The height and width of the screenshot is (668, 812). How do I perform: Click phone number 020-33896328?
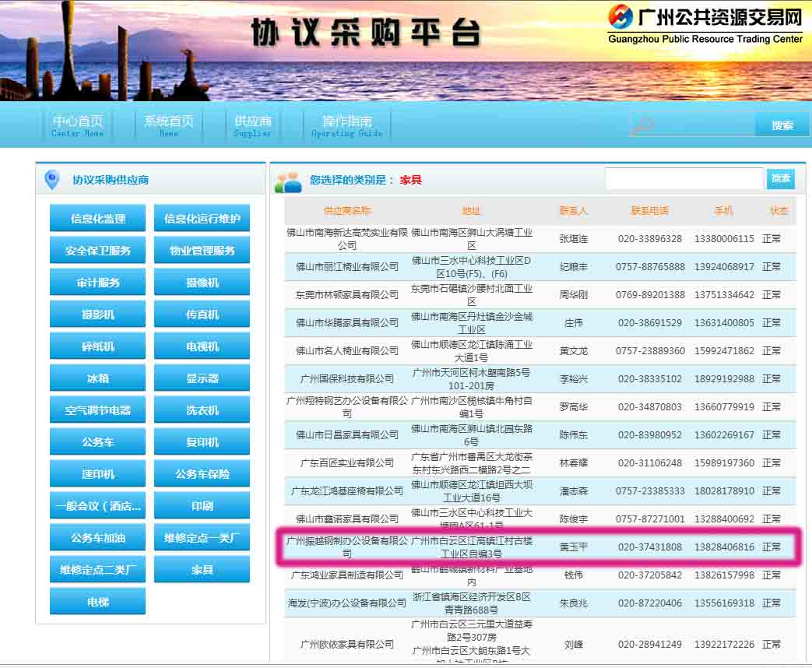click(650, 239)
